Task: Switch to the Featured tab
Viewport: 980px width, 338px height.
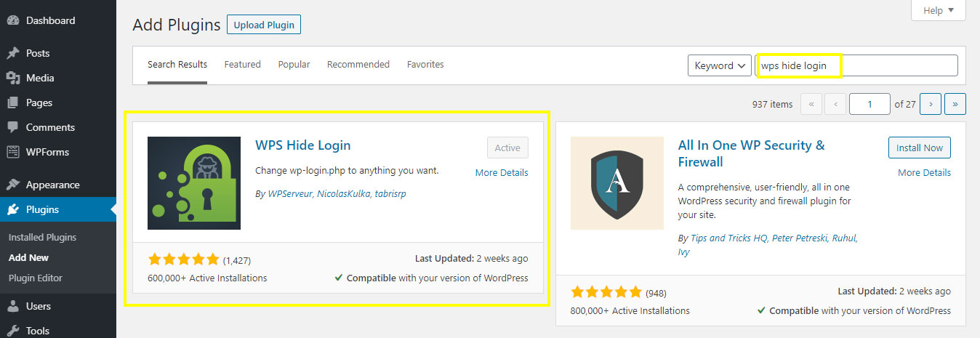Action: coord(242,64)
